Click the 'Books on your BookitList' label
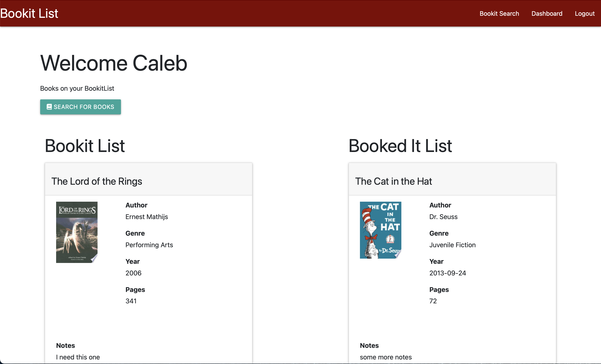Screen dimensions: 601x364 [x=77, y=88]
